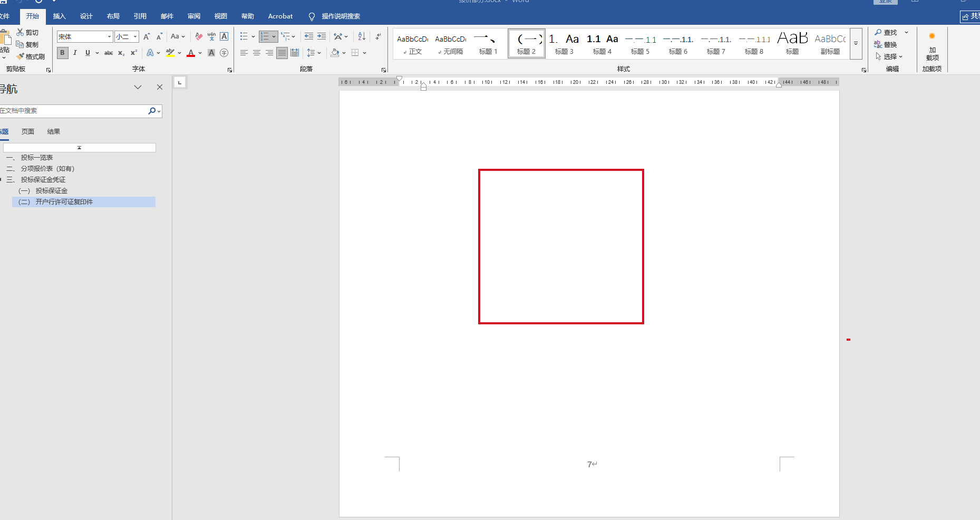This screenshot has height=520, width=980.
Task: Toggle justify alignment button
Action: pyautogui.click(x=282, y=53)
